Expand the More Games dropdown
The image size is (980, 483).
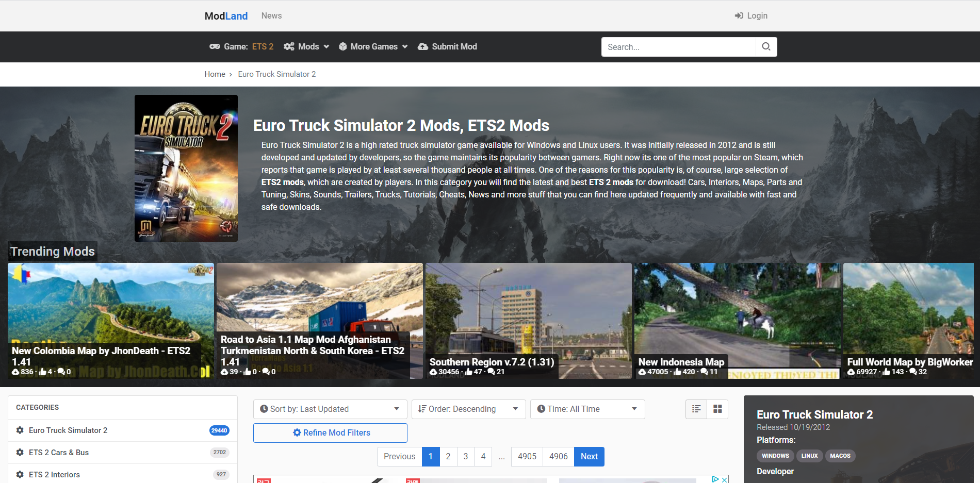tap(373, 47)
